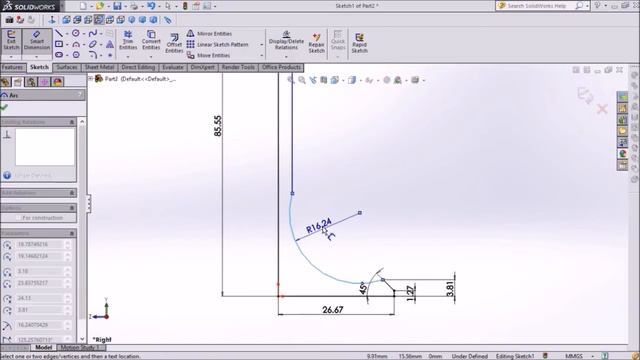The height and width of the screenshot is (360, 640).
Task: Switch to the Surfaces tab
Action: [x=66, y=67]
